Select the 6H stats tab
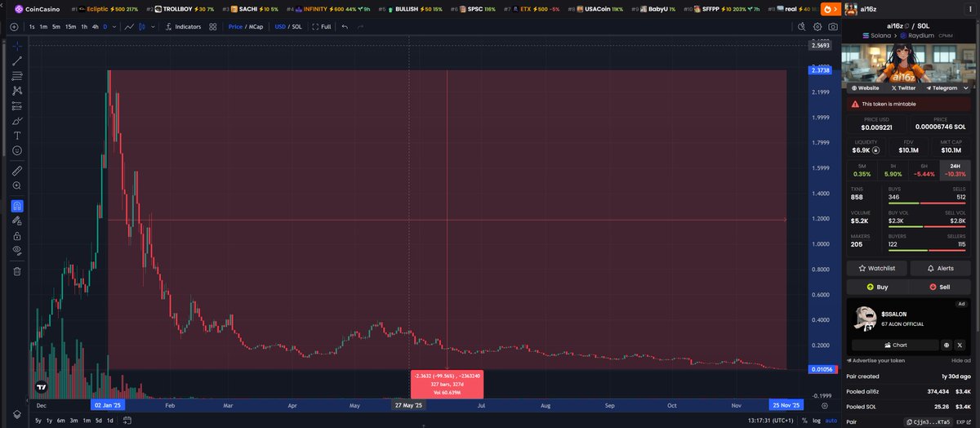 pos(926,170)
